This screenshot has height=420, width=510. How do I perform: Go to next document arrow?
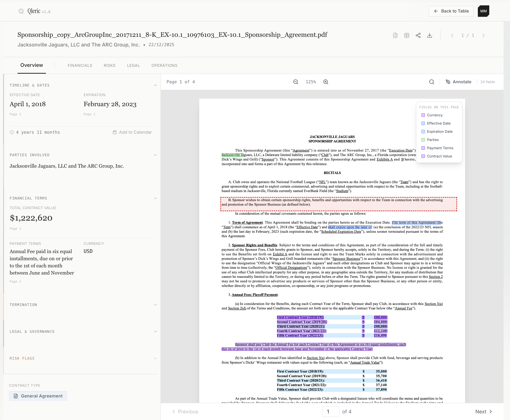coord(483,35)
